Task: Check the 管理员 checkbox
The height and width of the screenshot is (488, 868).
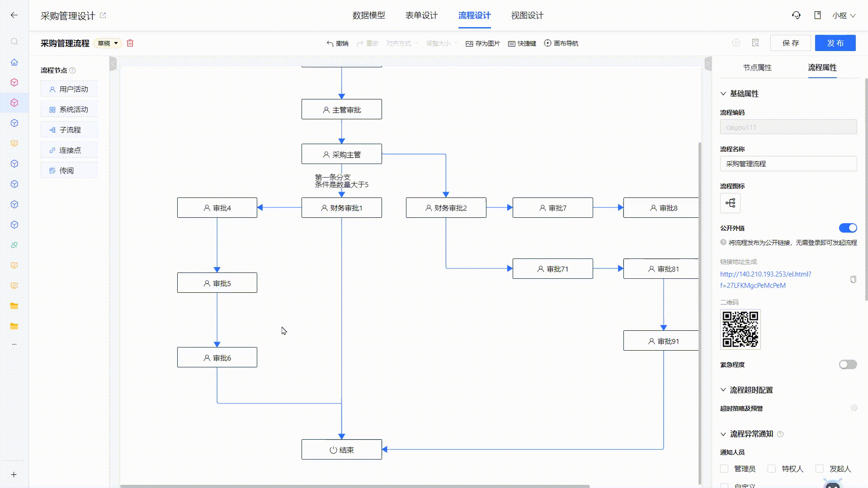Action: [x=724, y=469]
